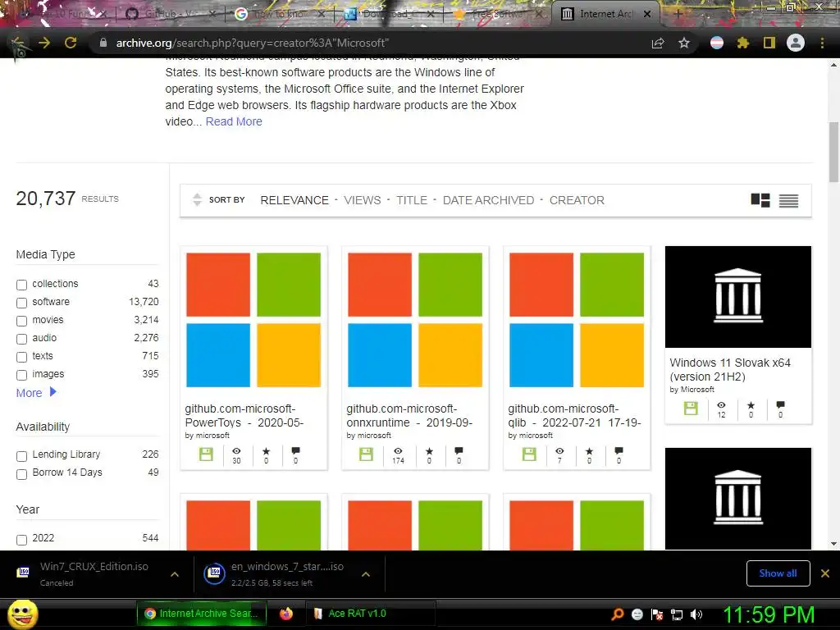Switch to the Google search tab
Image resolution: width=840 pixels, height=630 pixels.
point(279,13)
